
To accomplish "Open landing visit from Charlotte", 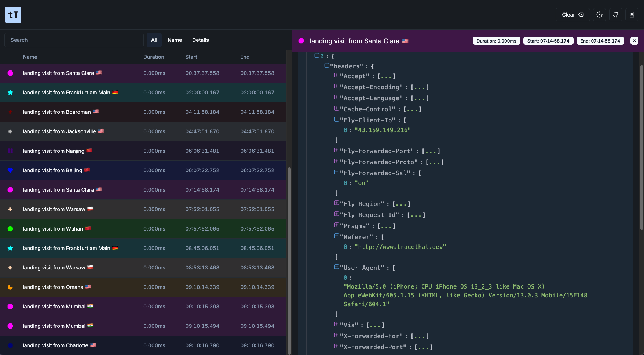I will point(143,345).
